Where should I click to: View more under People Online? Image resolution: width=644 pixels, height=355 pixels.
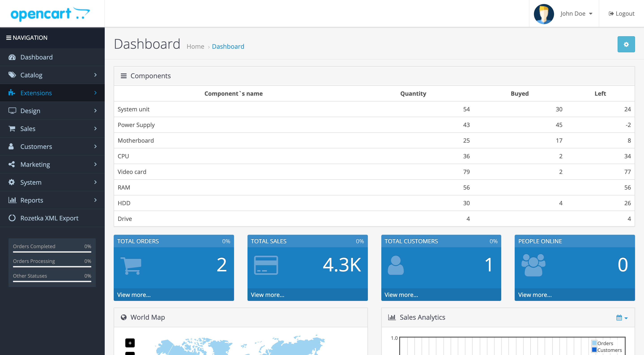pyautogui.click(x=535, y=295)
